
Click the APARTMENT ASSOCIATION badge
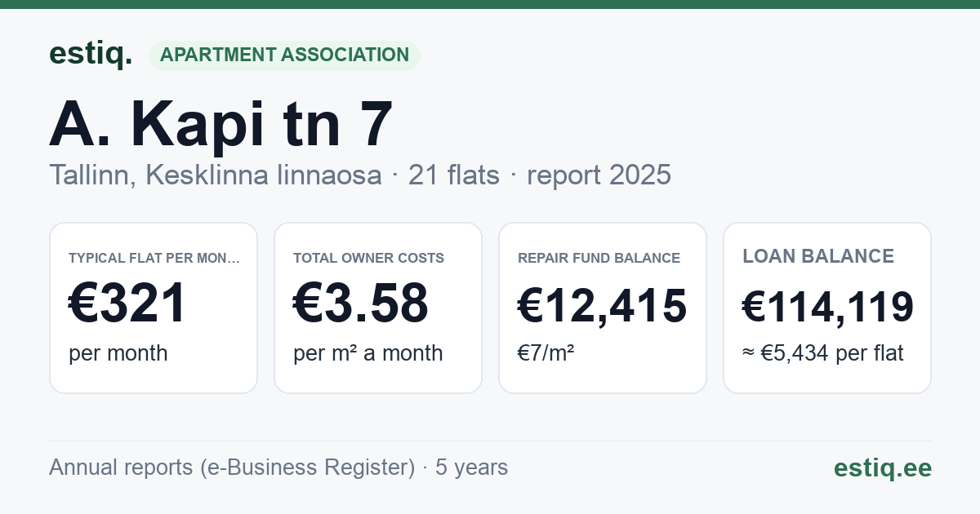284,55
